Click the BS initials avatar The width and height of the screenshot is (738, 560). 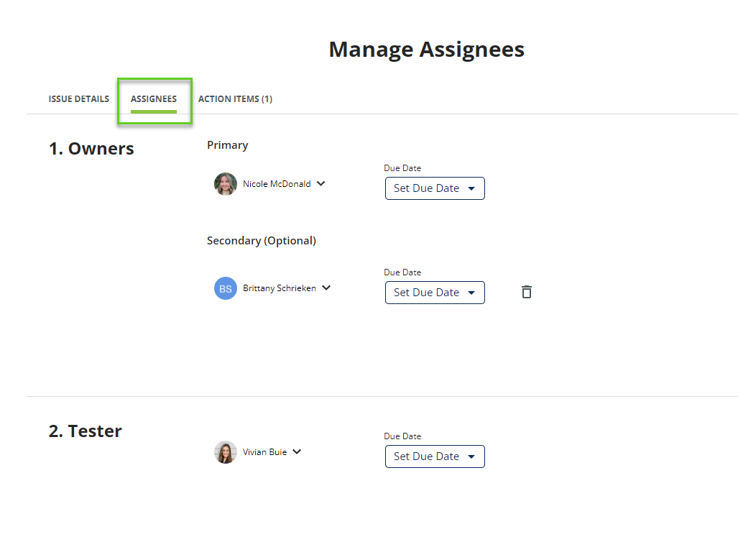[x=226, y=288]
